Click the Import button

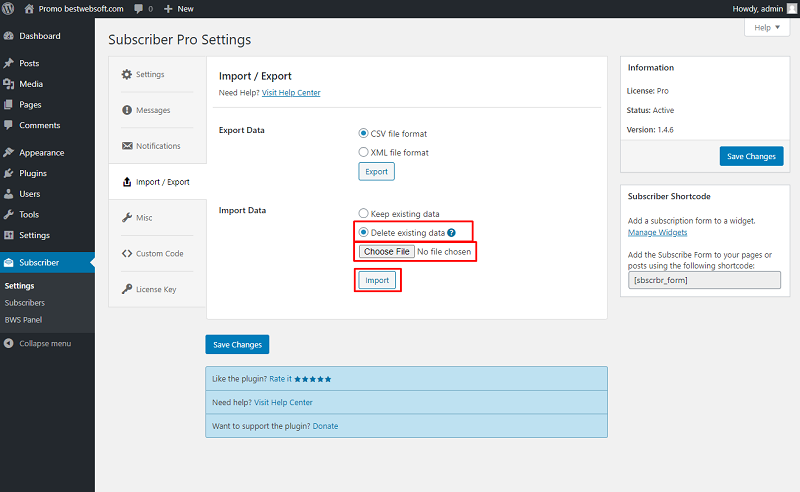pos(377,280)
